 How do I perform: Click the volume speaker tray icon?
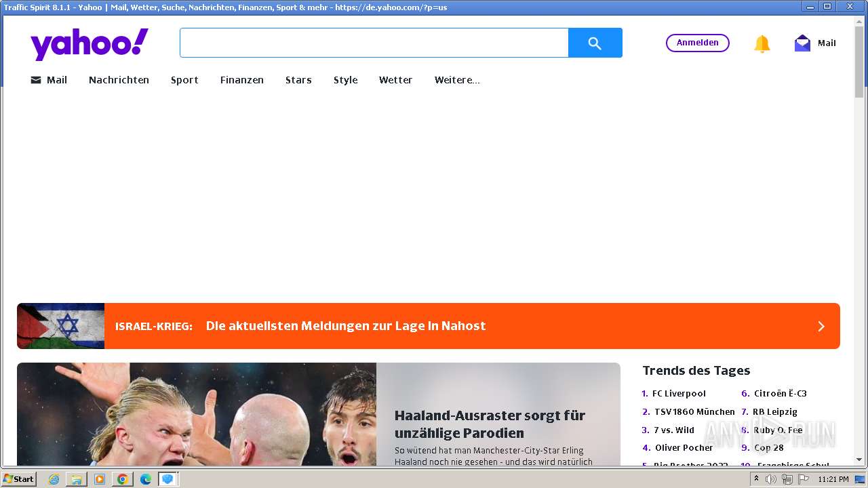click(771, 479)
